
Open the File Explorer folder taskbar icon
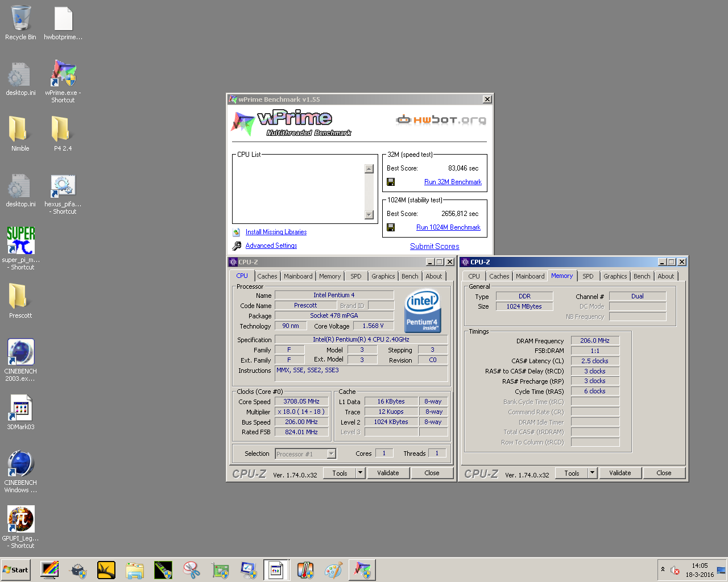point(135,569)
